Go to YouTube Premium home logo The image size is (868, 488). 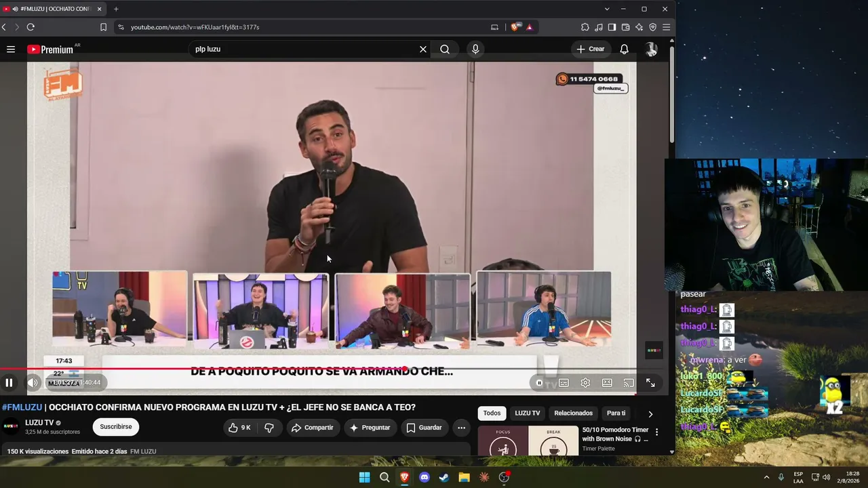pyautogui.click(x=50, y=49)
